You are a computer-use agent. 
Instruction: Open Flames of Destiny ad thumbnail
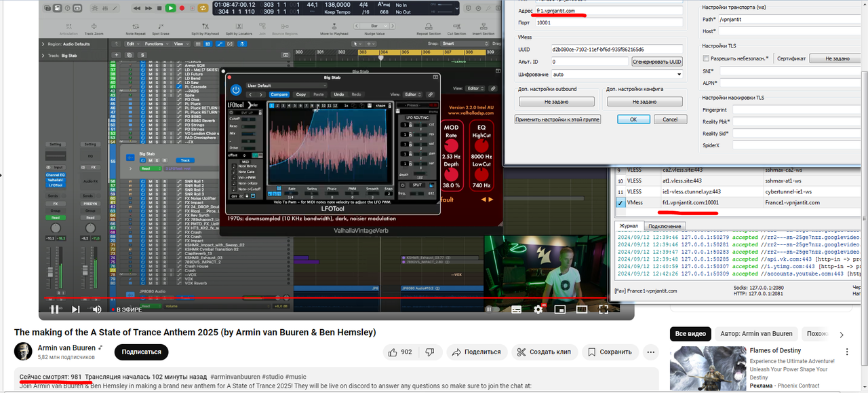(707, 369)
